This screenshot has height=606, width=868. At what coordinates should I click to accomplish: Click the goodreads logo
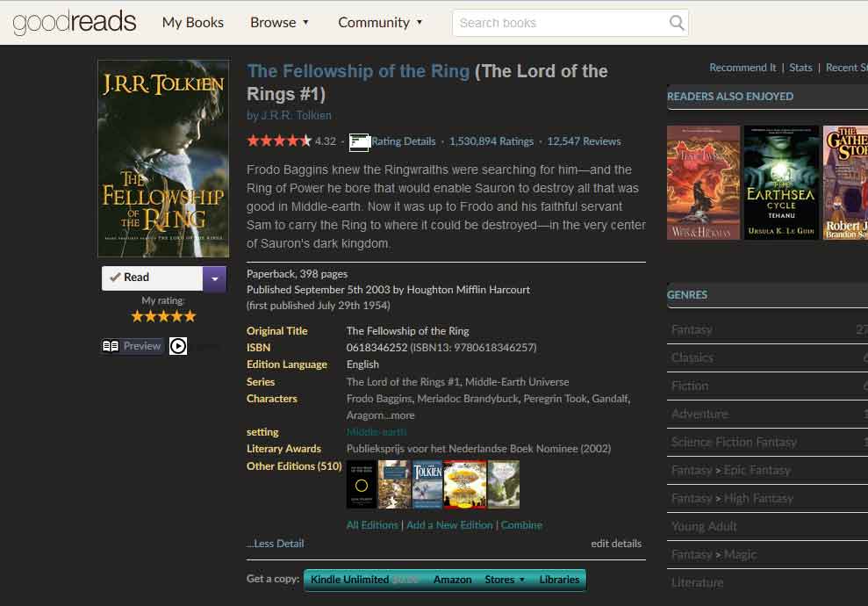tap(74, 23)
